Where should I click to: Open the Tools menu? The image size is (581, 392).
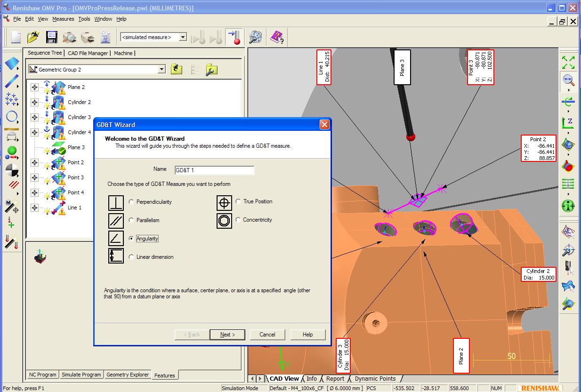84,19
